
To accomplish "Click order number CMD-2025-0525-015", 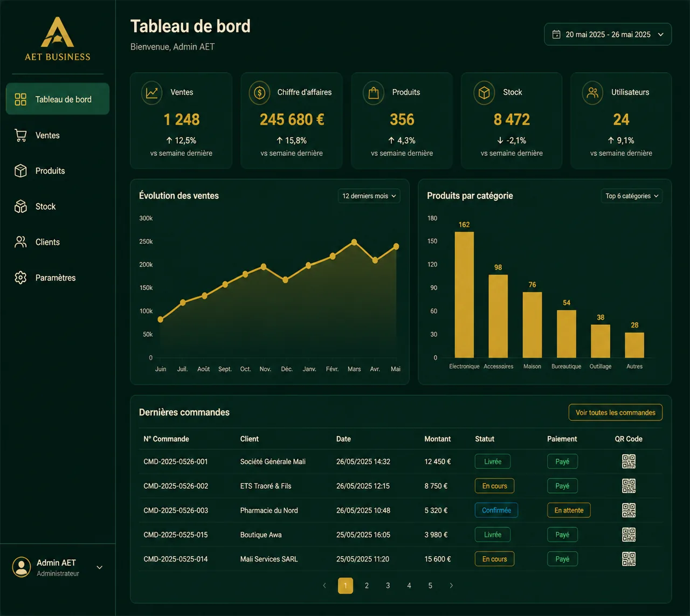I will coord(176,535).
